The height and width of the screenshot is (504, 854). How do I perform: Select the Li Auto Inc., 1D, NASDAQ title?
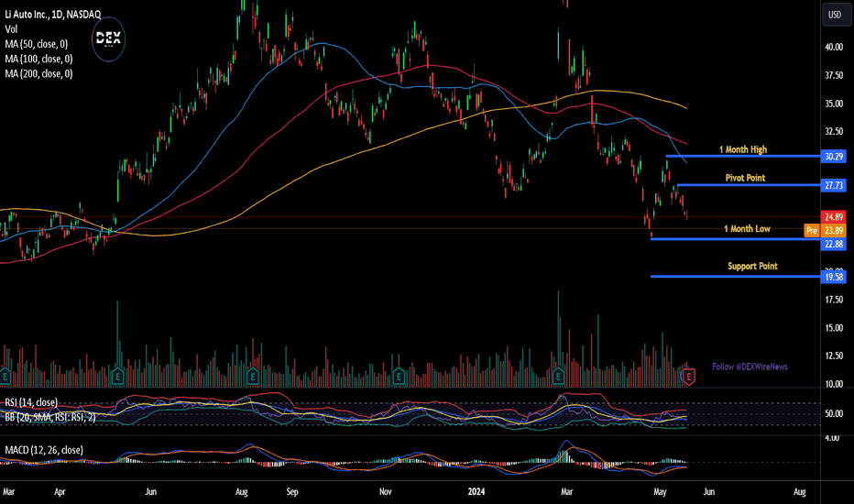[x=53, y=15]
